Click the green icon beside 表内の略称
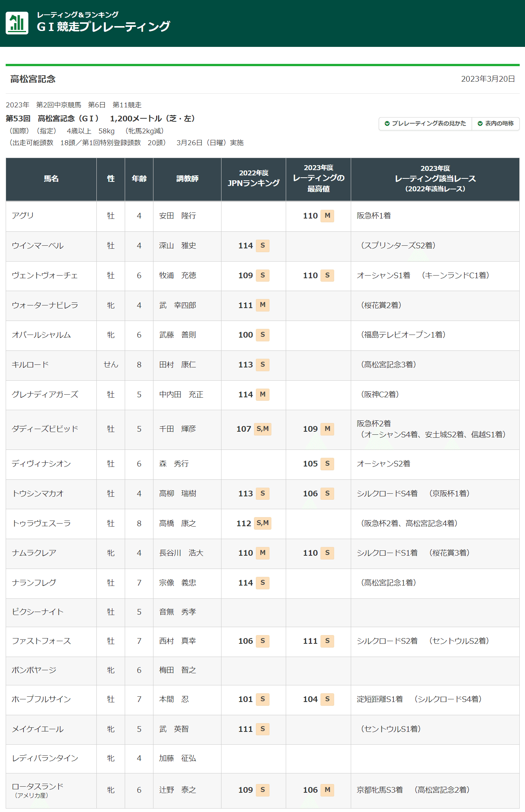 click(480, 124)
